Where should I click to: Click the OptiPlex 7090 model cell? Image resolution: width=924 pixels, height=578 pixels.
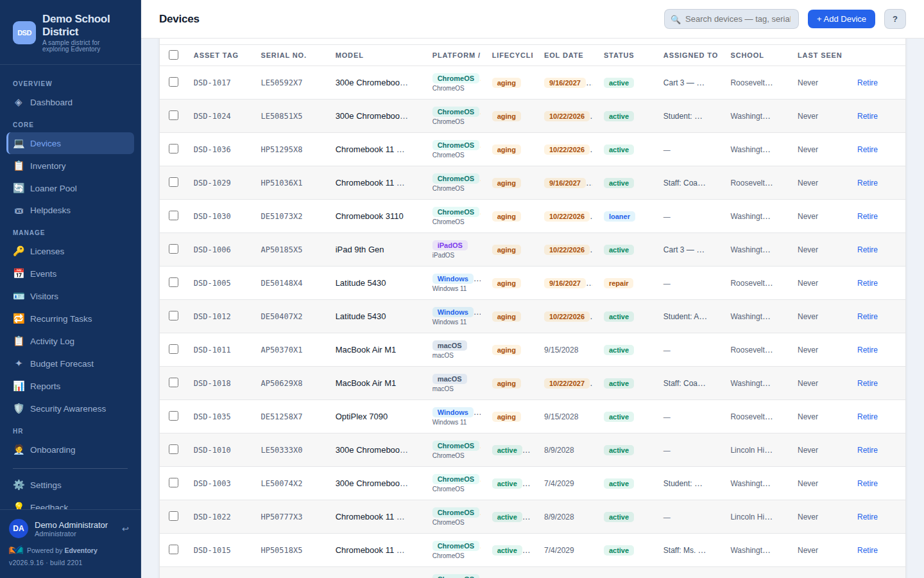click(362, 417)
